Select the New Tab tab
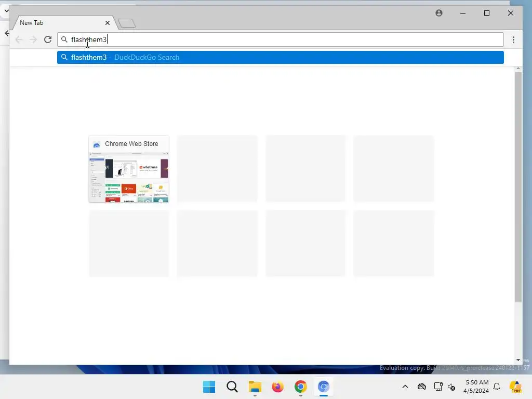This screenshot has height=399, width=532. 64,23
